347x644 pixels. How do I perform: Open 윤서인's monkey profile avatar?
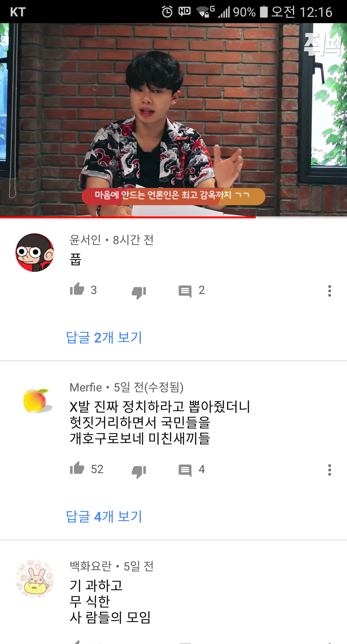35,253
